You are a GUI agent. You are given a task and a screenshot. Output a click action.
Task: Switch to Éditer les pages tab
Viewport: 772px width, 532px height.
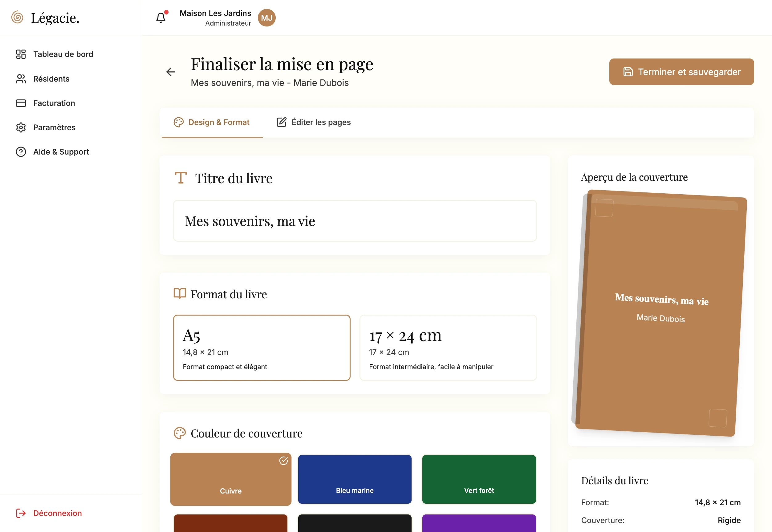pos(314,122)
